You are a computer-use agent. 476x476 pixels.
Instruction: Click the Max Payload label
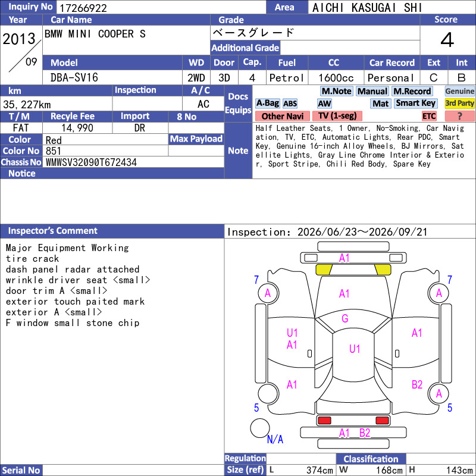pyautogui.click(x=196, y=139)
